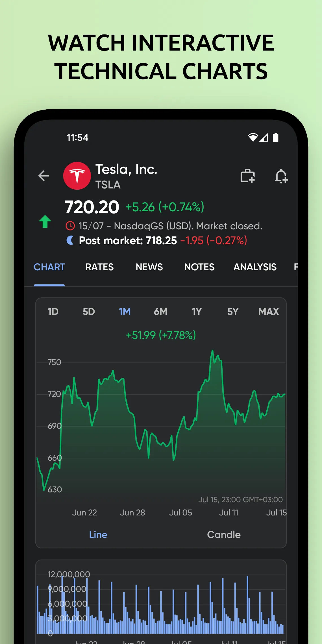Add Tesla to portfolio via briefcase icon
This screenshot has width=322, height=644.
pos(247,176)
